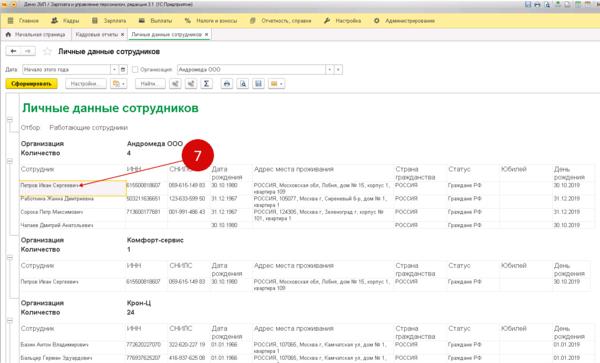
Task: Save report via diskette icon
Action: coord(259,84)
